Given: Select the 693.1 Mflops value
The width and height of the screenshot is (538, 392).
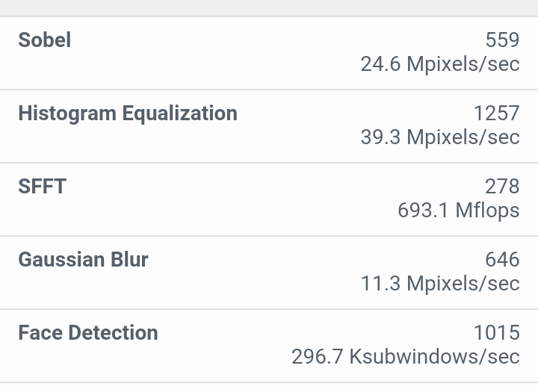Looking at the screenshot, I should [458, 211].
